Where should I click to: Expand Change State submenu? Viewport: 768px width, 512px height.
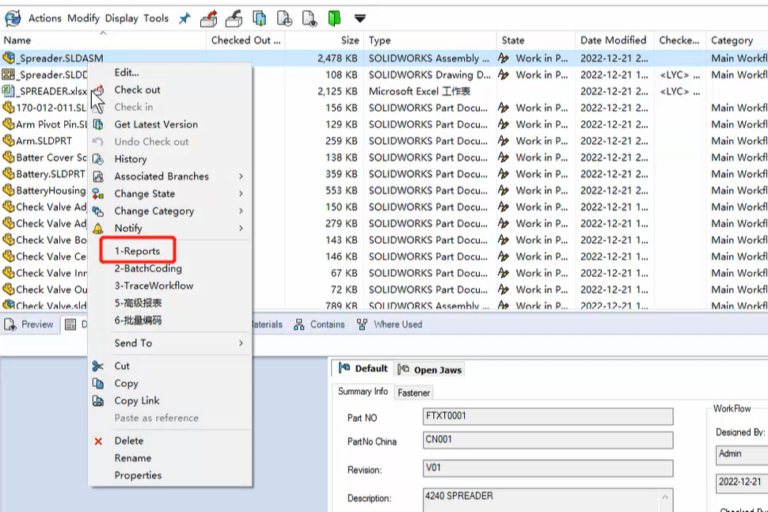point(170,194)
